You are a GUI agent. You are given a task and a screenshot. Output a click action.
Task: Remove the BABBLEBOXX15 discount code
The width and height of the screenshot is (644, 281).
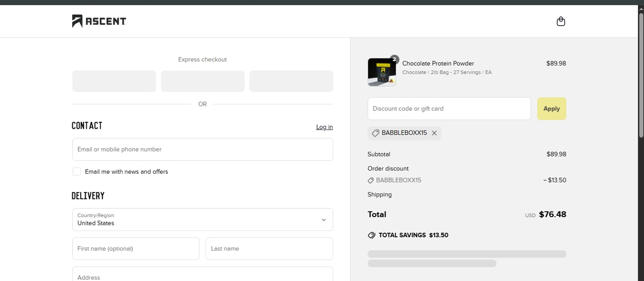click(x=434, y=133)
